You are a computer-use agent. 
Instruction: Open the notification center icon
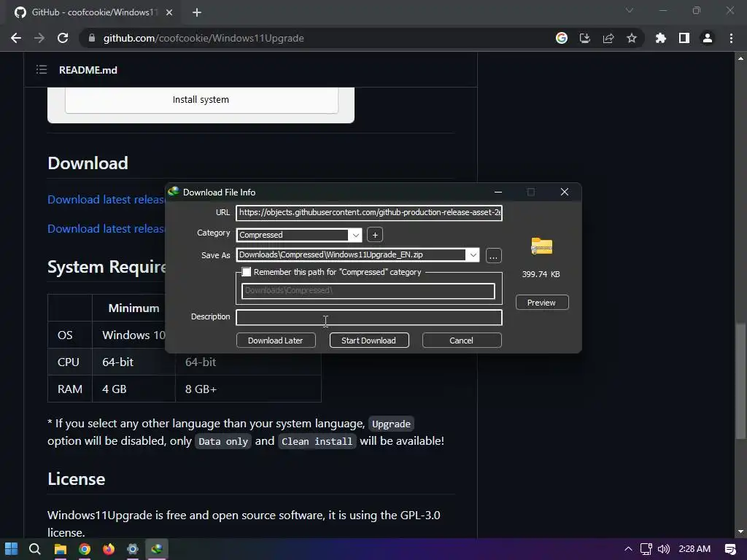tap(729, 549)
